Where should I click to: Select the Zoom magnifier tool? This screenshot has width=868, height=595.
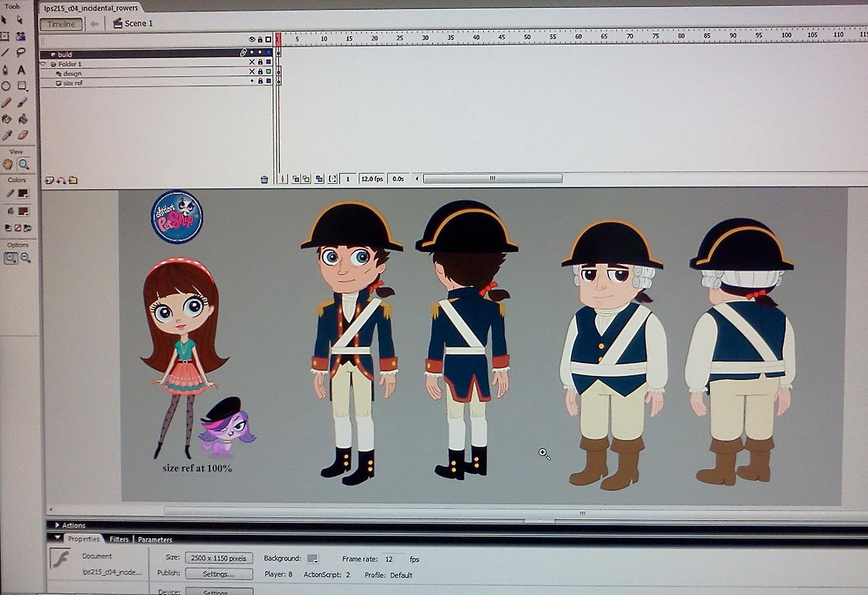click(24, 164)
